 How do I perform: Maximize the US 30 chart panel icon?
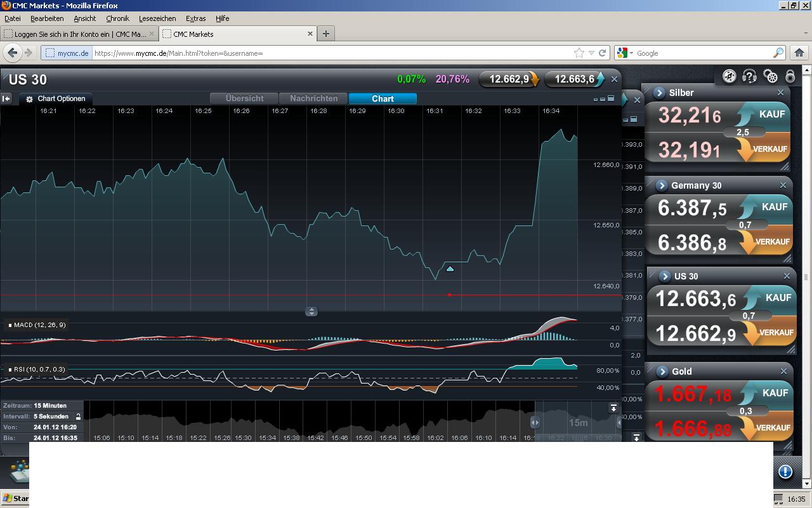coord(611,98)
